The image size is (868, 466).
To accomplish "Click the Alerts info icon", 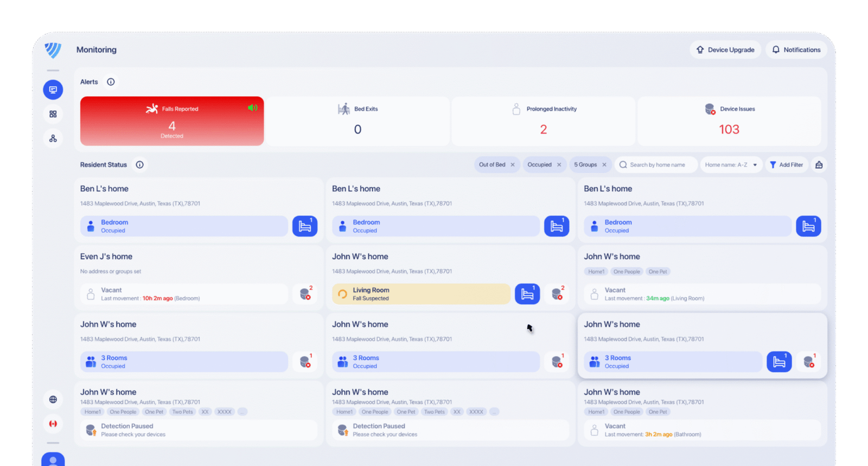I will 111,82.
